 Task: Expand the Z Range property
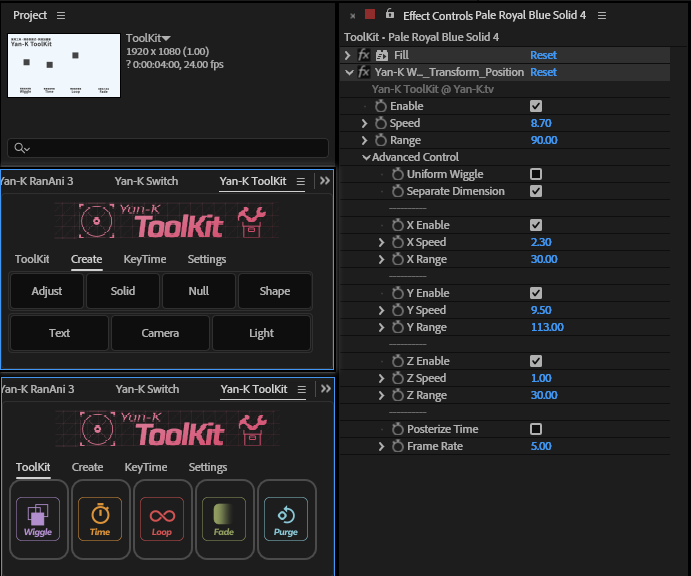click(x=381, y=395)
